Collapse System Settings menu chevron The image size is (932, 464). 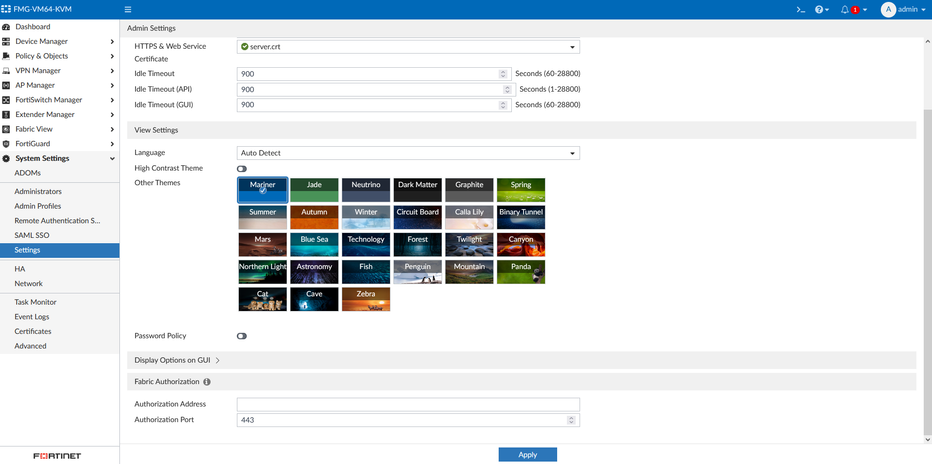click(112, 159)
